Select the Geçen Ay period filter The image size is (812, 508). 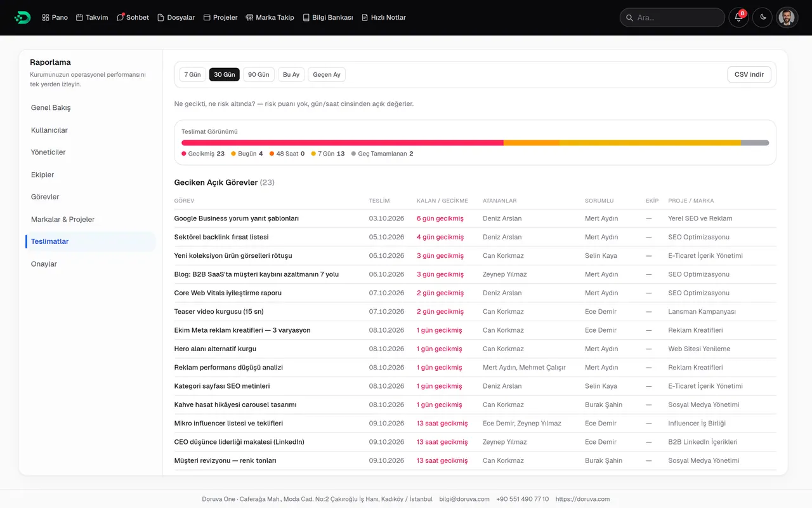tap(327, 75)
